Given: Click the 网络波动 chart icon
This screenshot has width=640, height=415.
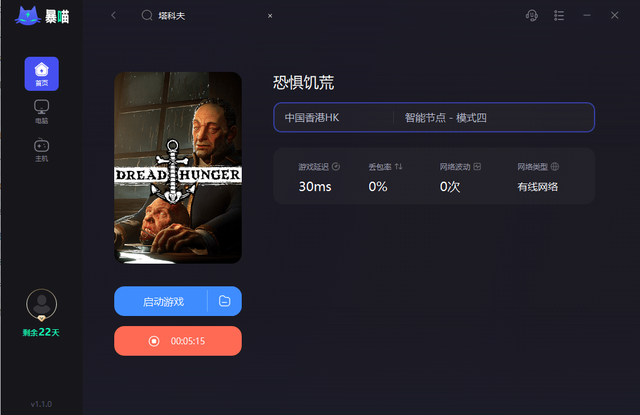Looking at the screenshot, I should 477,166.
